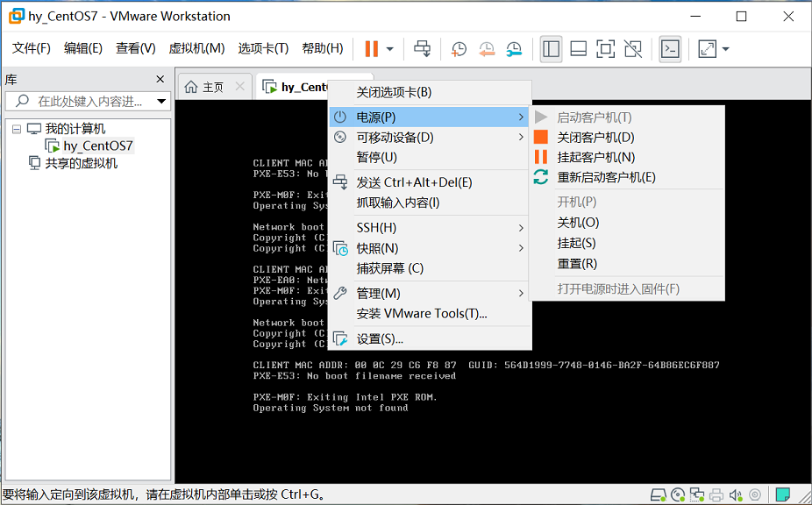Choose 暂停(U) from context menu
The height and width of the screenshot is (505, 812).
click(430, 157)
